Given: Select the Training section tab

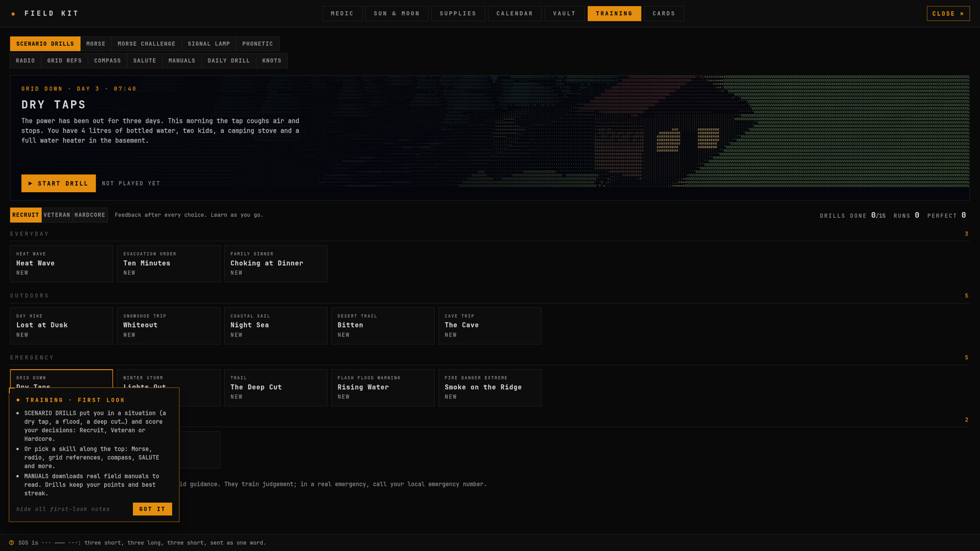Looking at the screenshot, I should [614, 13].
